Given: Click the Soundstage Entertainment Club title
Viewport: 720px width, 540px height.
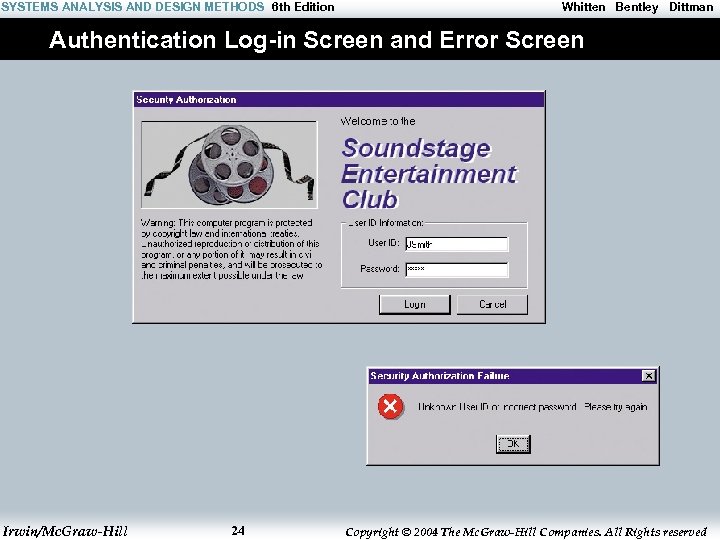Looking at the screenshot, I should coord(429,174).
